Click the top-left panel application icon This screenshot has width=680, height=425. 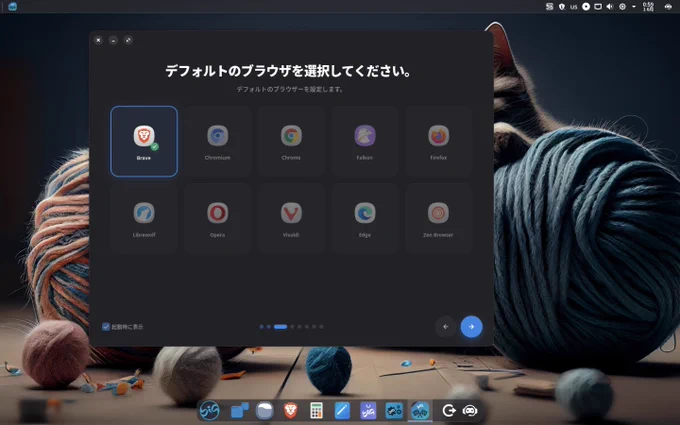(13, 6)
